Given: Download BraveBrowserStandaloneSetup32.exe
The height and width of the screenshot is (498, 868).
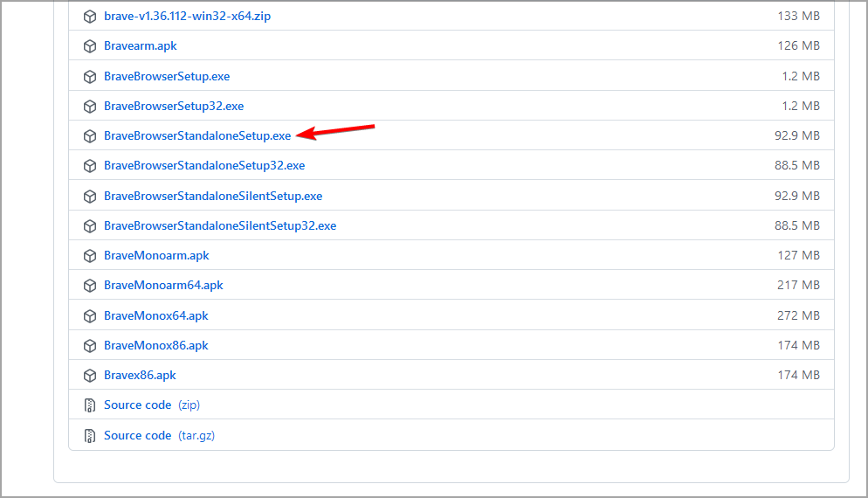Looking at the screenshot, I should click(204, 166).
